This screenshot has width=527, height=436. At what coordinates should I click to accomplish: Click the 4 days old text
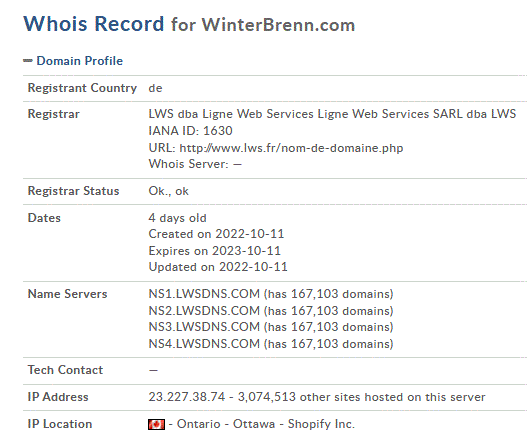pyautogui.click(x=177, y=218)
